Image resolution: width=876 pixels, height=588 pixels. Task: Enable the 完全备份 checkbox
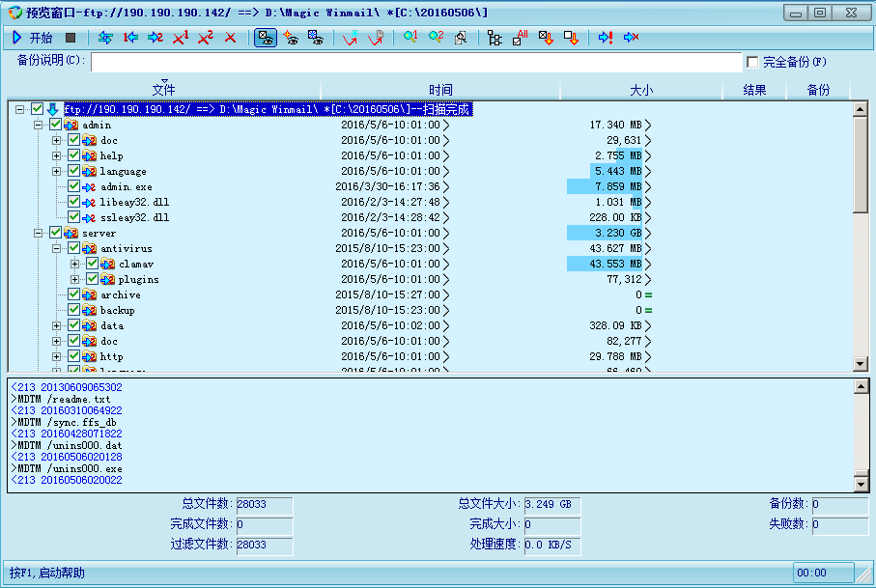click(x=752, y=63)
